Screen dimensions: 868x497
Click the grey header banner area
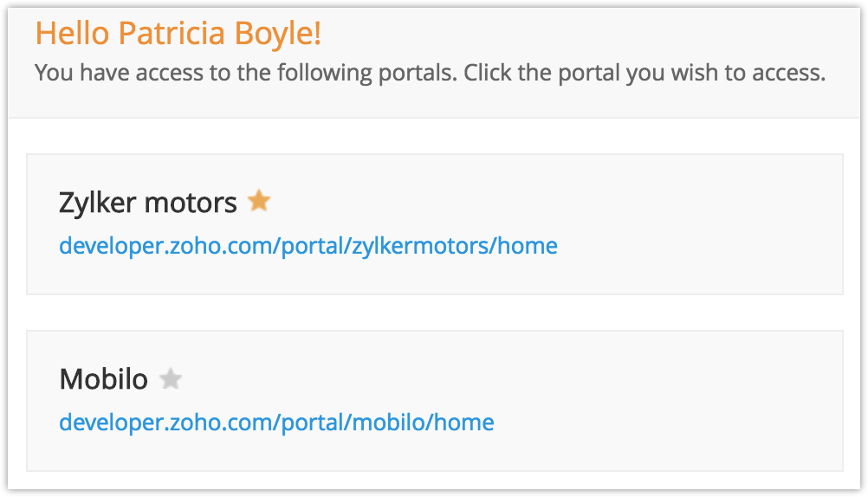tap(606, 35)
